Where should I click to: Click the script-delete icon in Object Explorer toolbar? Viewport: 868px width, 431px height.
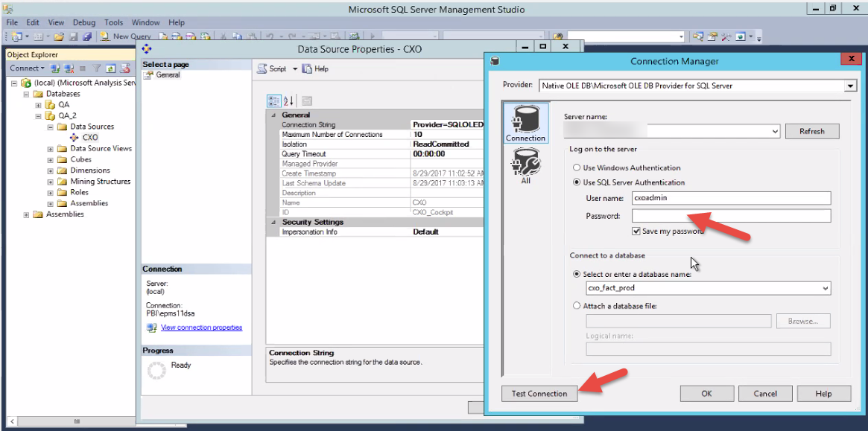point(125,68)
